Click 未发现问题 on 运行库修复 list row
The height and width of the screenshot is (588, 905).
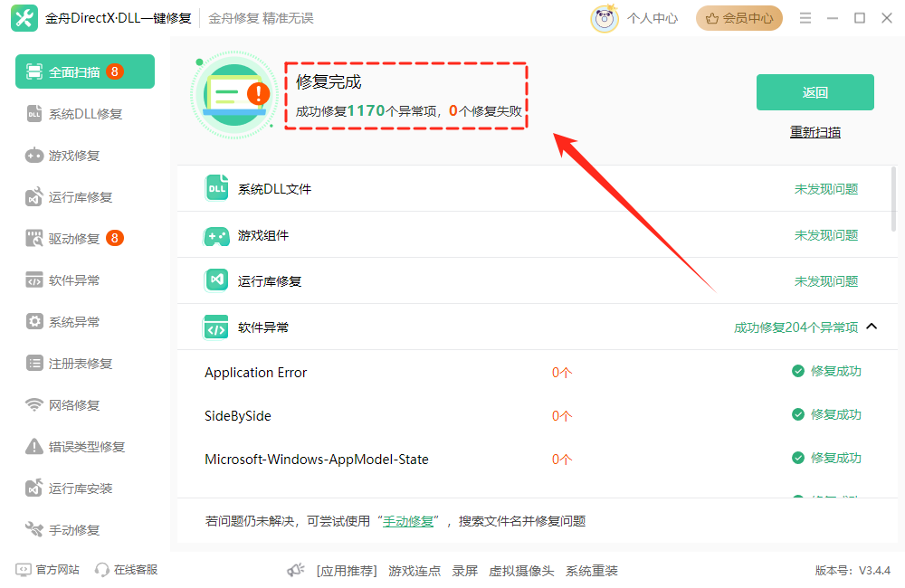coord(826,281)
